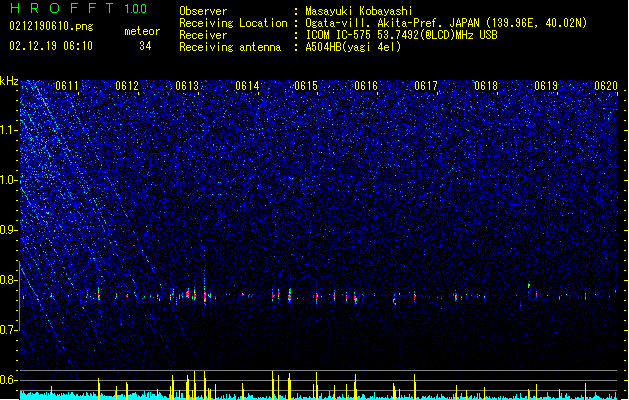Click the meteor count value 34

pyautogui.click(x=145, y=46)
